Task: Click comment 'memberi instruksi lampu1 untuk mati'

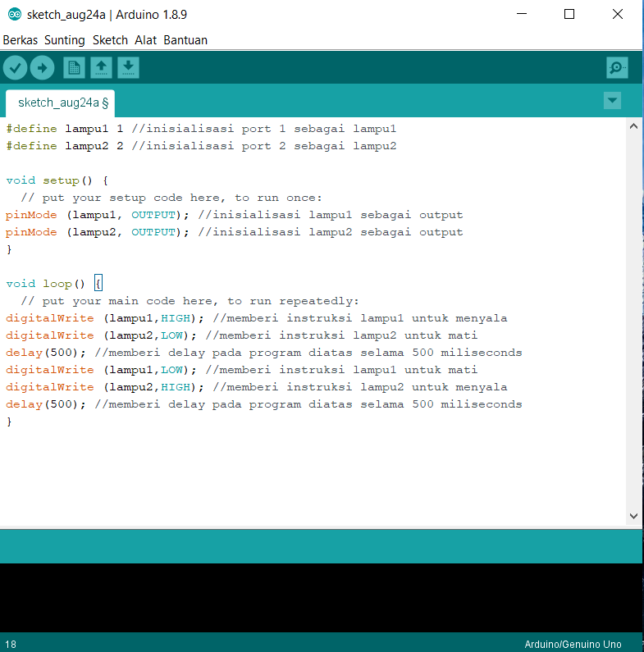Action: click(x=341, y=370)
